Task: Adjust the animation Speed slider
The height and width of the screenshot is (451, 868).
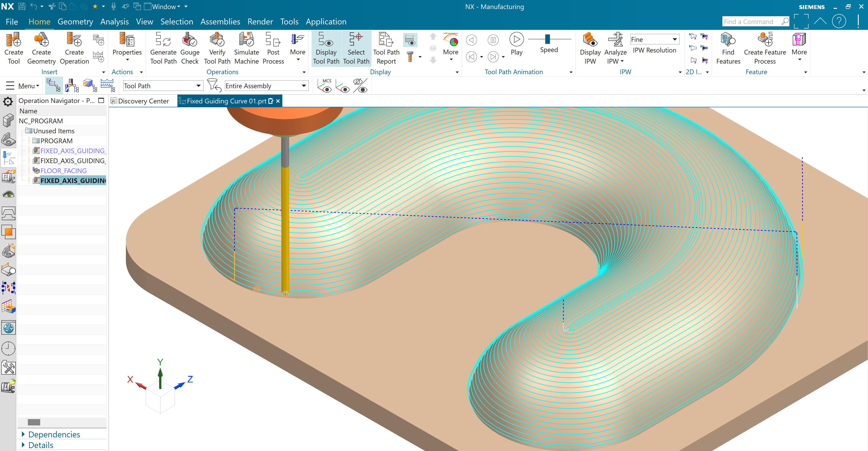Action: point(547,39)
